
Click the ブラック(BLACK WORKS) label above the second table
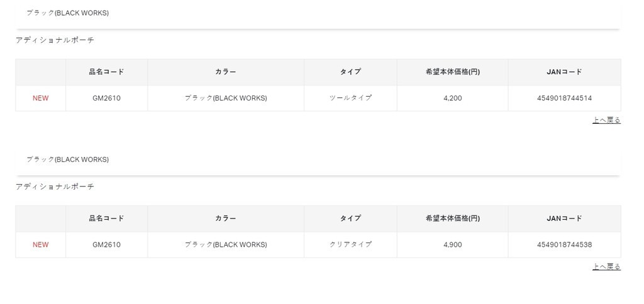[x=67, y=160]
